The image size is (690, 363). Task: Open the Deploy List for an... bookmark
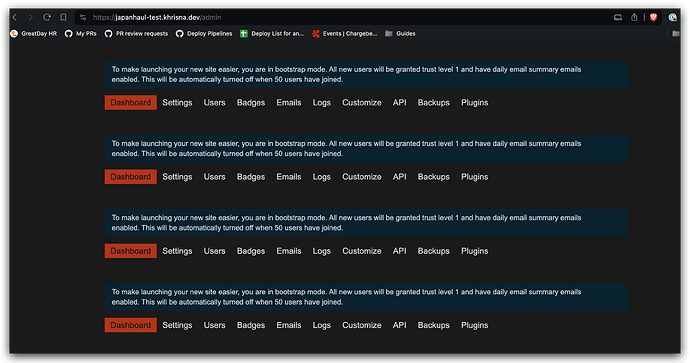pos(272,33)
